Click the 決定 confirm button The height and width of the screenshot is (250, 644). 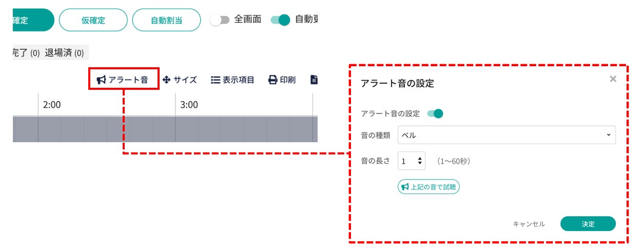pyautogui.click(x=588, y=224)
